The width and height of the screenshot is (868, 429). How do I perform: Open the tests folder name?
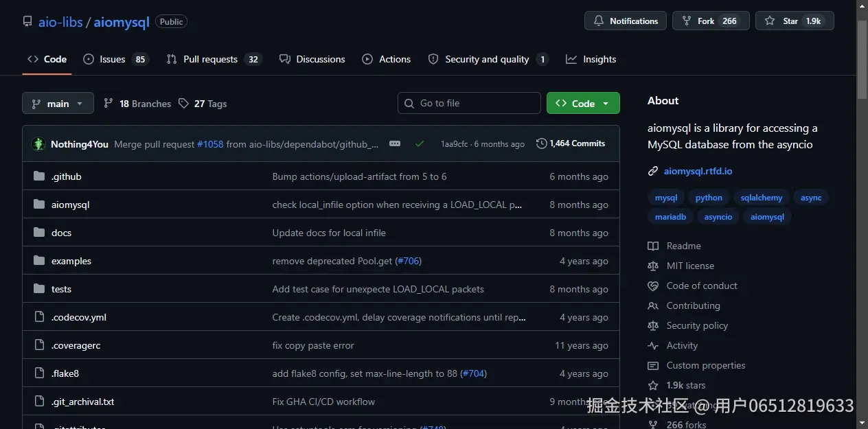click(62, 289)
